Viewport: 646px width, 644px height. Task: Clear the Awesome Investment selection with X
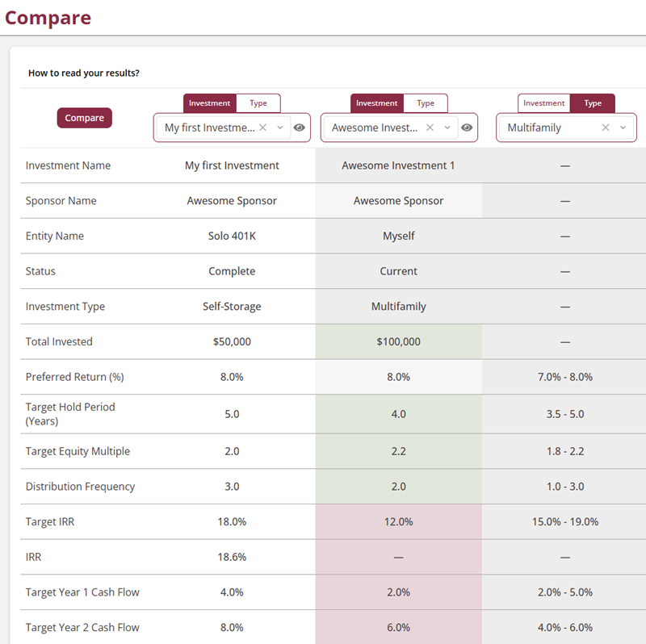[x=430, y=128]
